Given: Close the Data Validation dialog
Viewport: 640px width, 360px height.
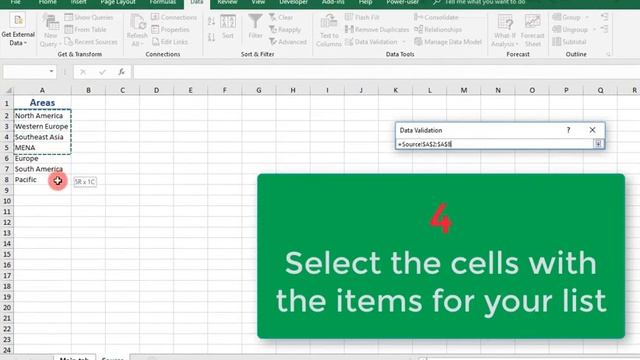Looking at the screenshot, I should pyautogui.click(x=592, y=130).
